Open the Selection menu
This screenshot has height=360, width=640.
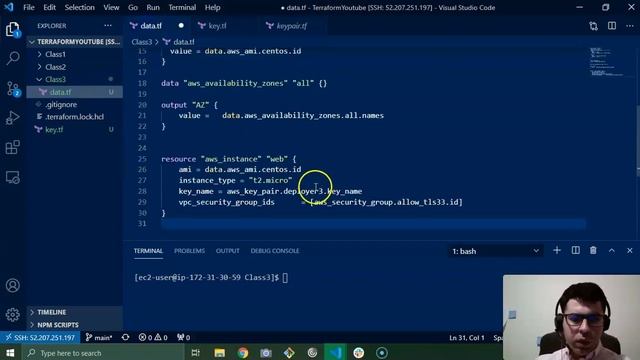click(x=80, y=8)
